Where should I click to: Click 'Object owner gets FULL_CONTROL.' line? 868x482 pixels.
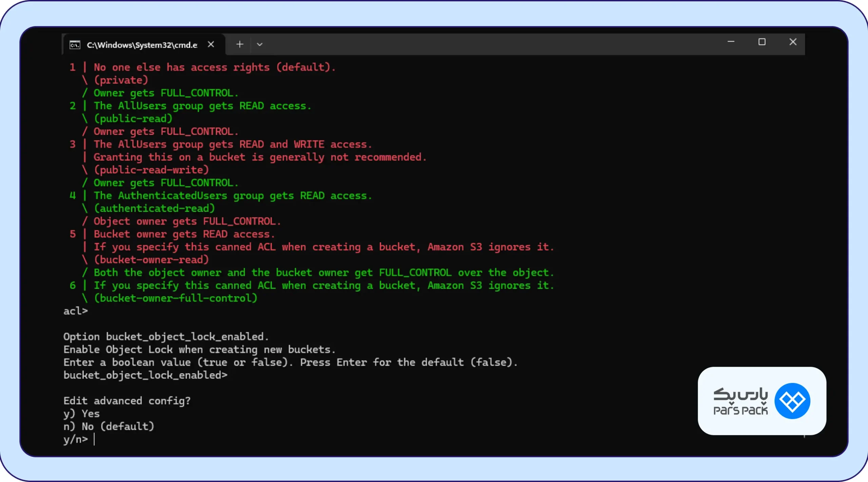tap(188, 221)
